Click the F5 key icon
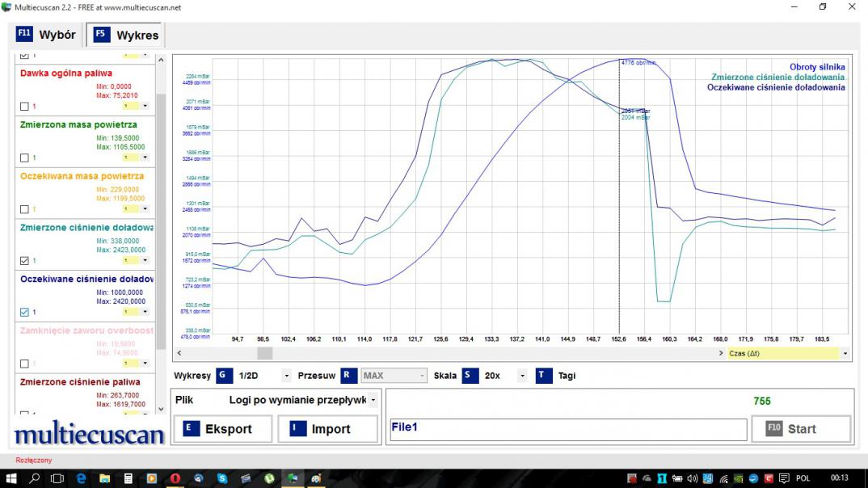This screenshot has width=868, height=488. [x=101, y=34]
